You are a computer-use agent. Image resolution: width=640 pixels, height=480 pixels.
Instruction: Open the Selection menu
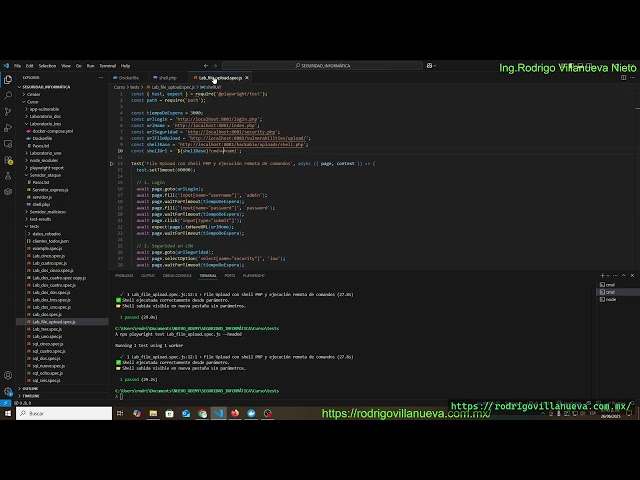[x=47, y=66]
